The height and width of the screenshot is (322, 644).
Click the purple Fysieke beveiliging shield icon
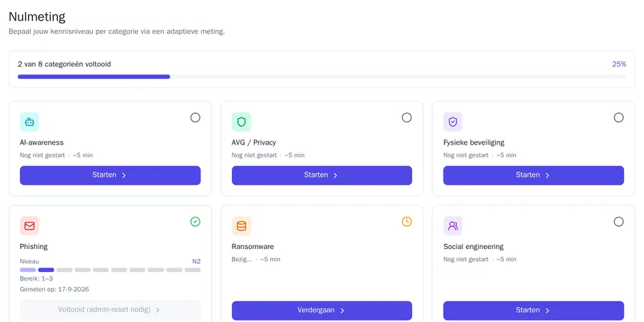click(453, 122)
